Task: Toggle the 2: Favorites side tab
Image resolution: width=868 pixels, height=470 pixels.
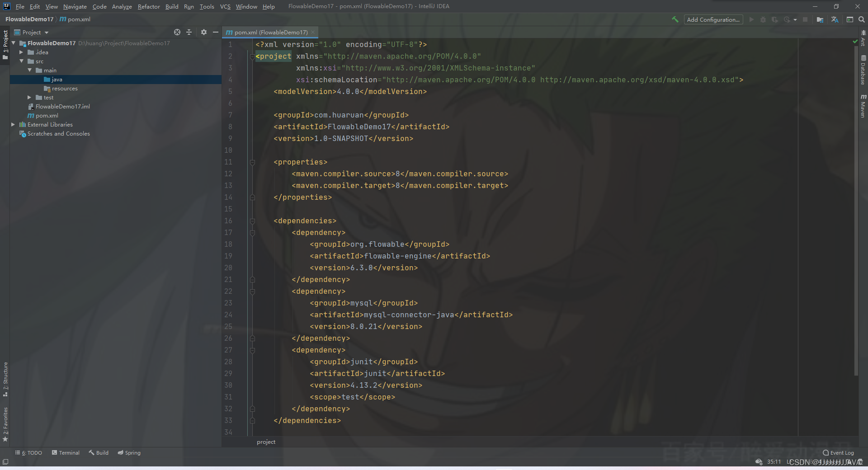Action: point(5,425)
